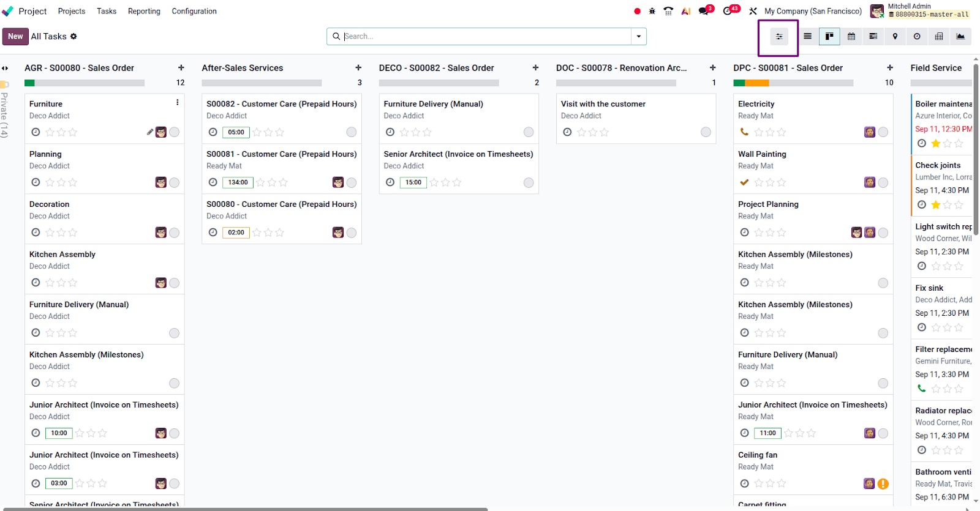
Task: Open the graph view
Action: click(x=960, y=37)
